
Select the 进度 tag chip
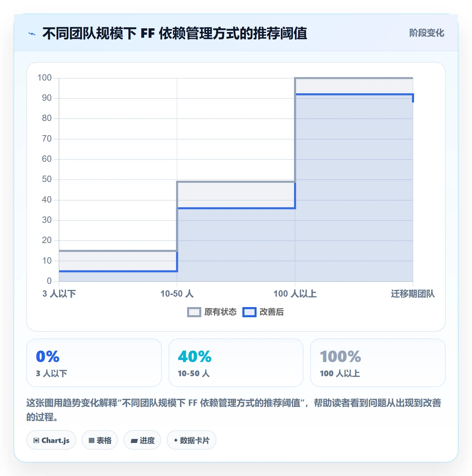click(x=142, y=440)
